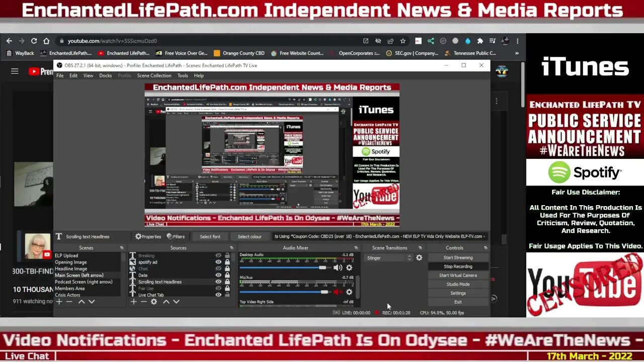The image size is (644, 362).
Task: Remove selected scene with minus icon
Action: point(69,302)
